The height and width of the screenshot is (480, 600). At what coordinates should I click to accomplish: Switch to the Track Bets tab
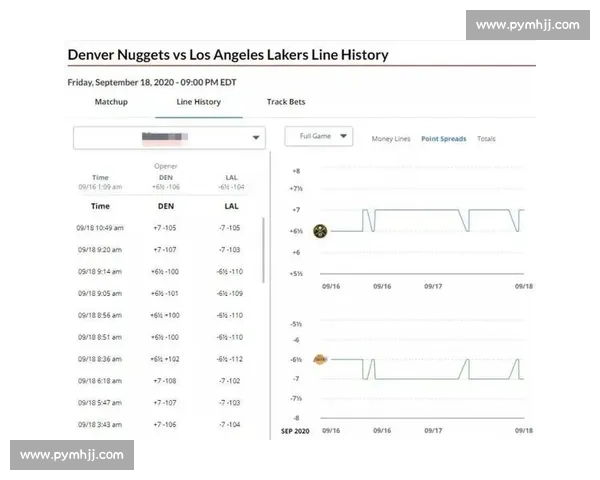point(286,102)
